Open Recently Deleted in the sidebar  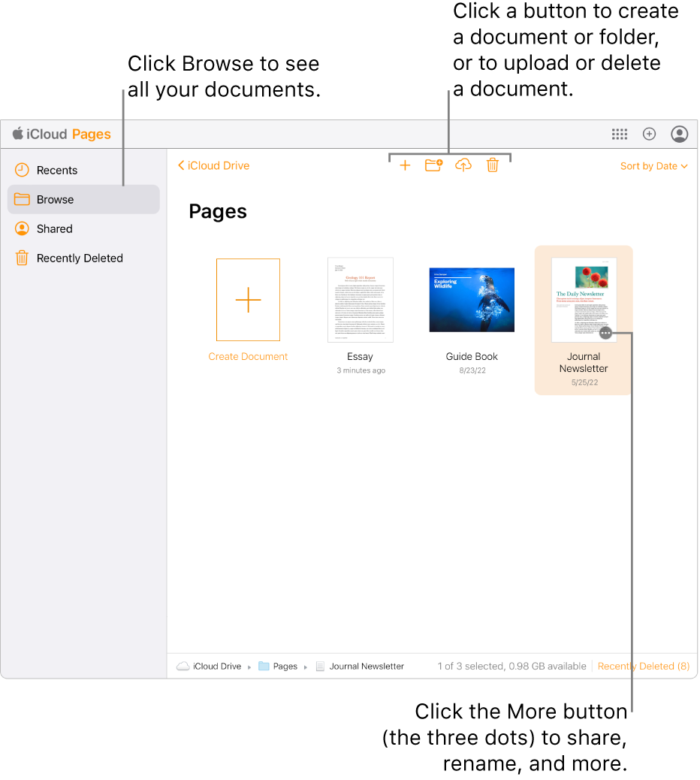coord(83,258)
